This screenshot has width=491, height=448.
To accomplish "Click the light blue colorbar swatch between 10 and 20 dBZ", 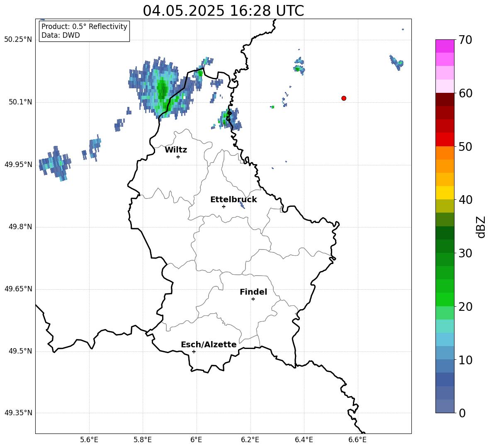I will (445, 339).
